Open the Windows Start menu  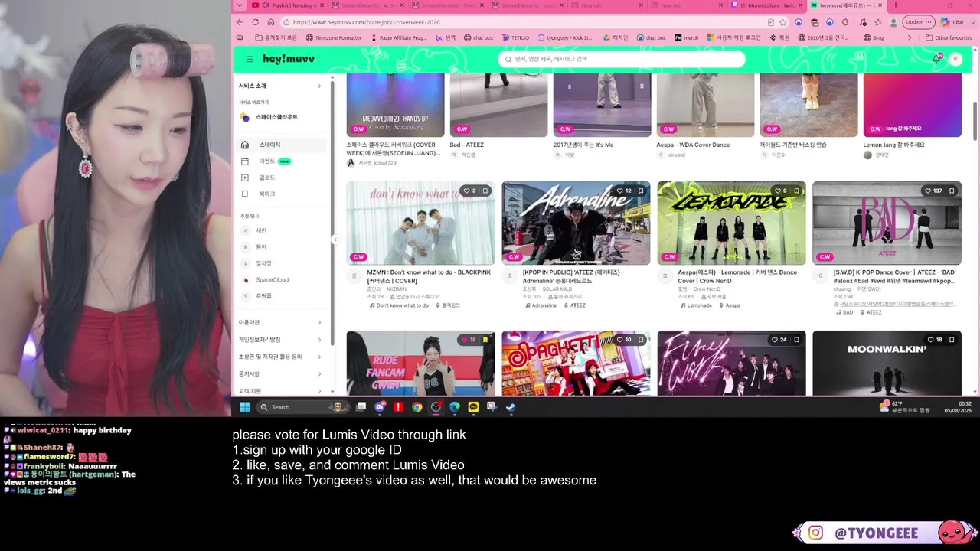coord(244,407)
